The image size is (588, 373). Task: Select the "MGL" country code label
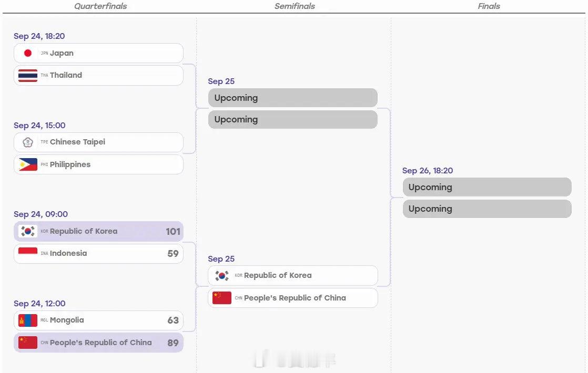click(x=45, y=320)
